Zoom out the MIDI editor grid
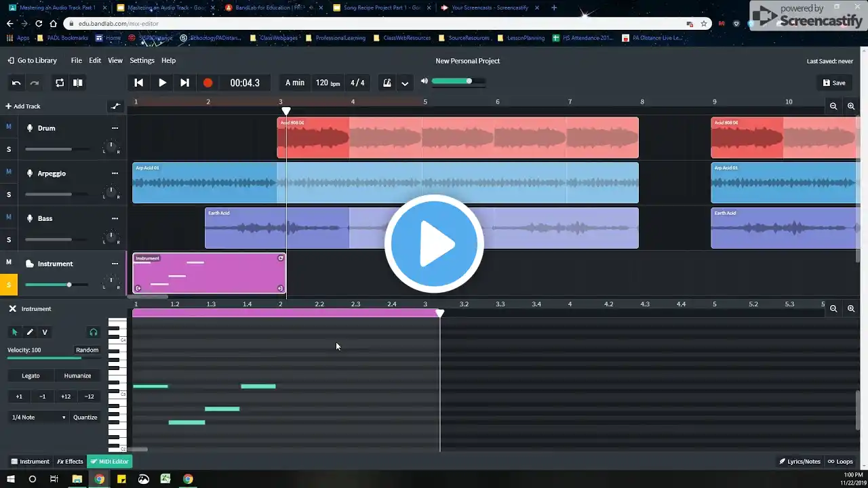Screen dimensions: 868x488 tap(833, 308)
